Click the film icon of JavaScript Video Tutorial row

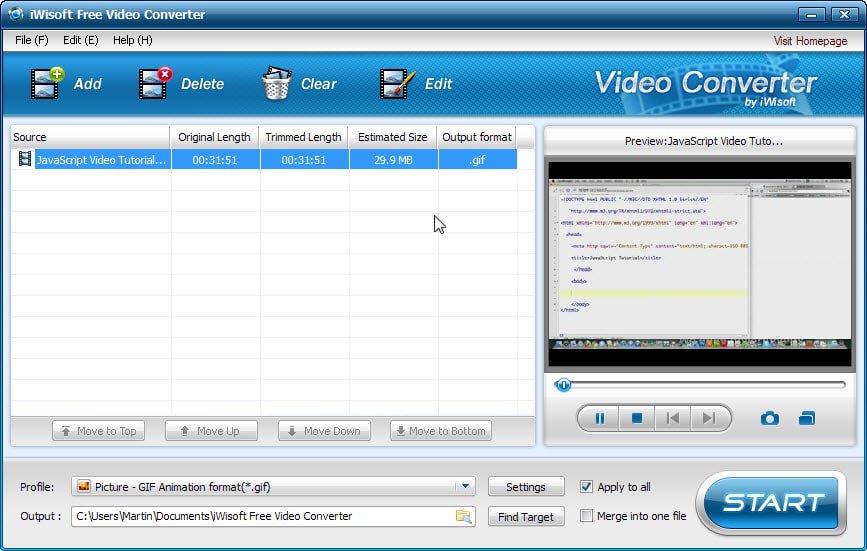[x=24, y=159]
